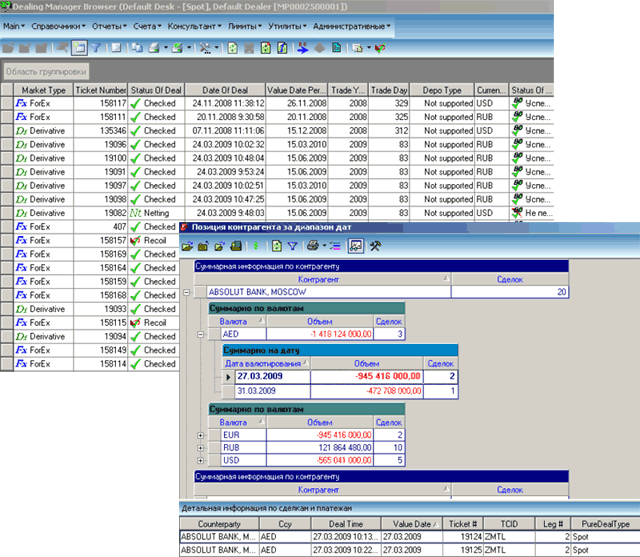Expand the EUR currency row
Viewport: 640px width, 557px height.
[x=200, y=435]
